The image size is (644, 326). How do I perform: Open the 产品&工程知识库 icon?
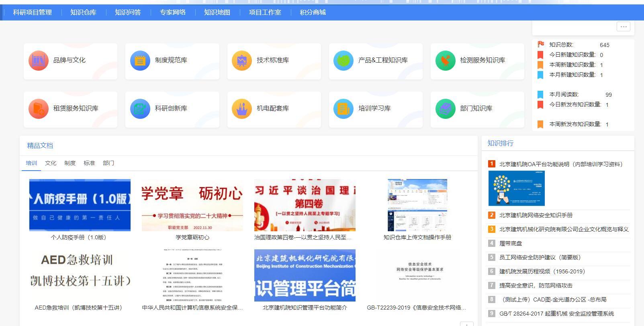click(343, 61)
